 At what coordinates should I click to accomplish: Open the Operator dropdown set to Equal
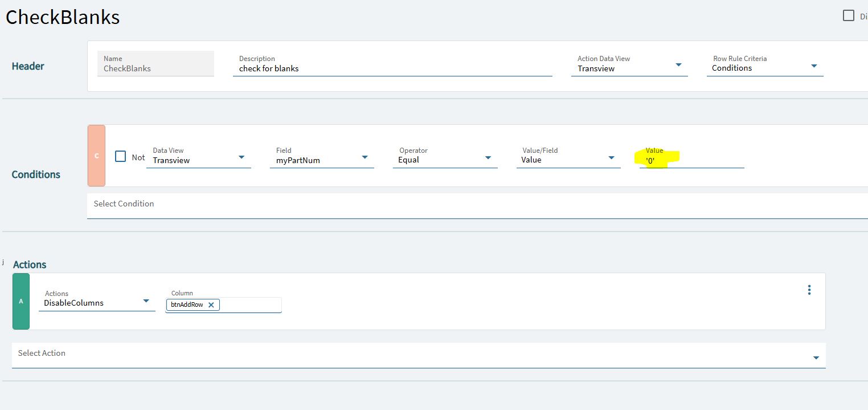pyautogui.click(x=488, y=157)
